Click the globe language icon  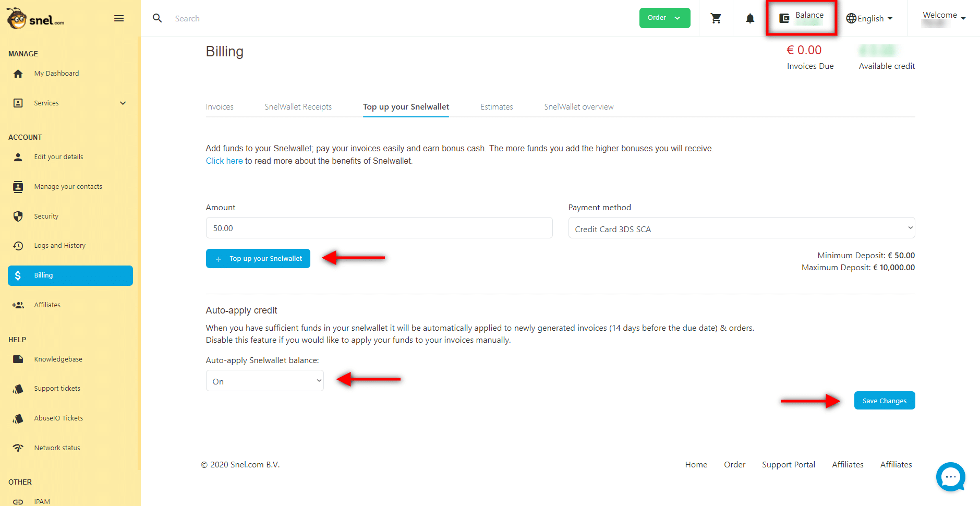click(x=851, y=18)
